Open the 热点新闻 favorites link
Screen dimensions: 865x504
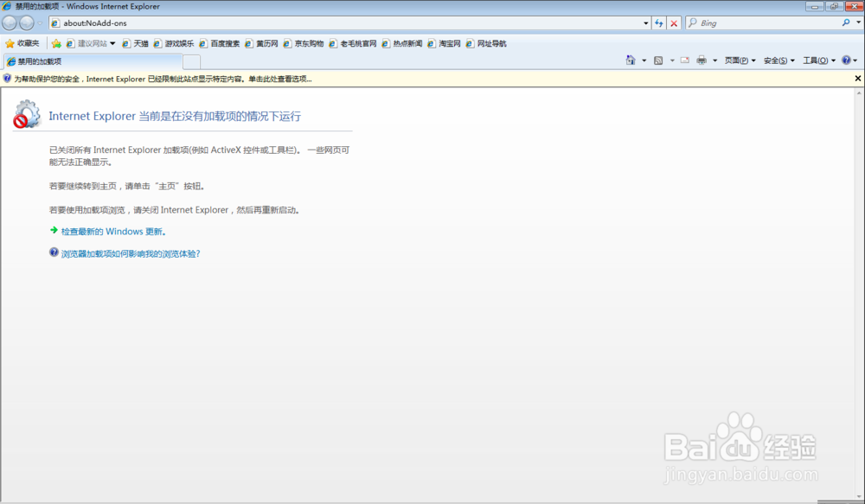402,43
